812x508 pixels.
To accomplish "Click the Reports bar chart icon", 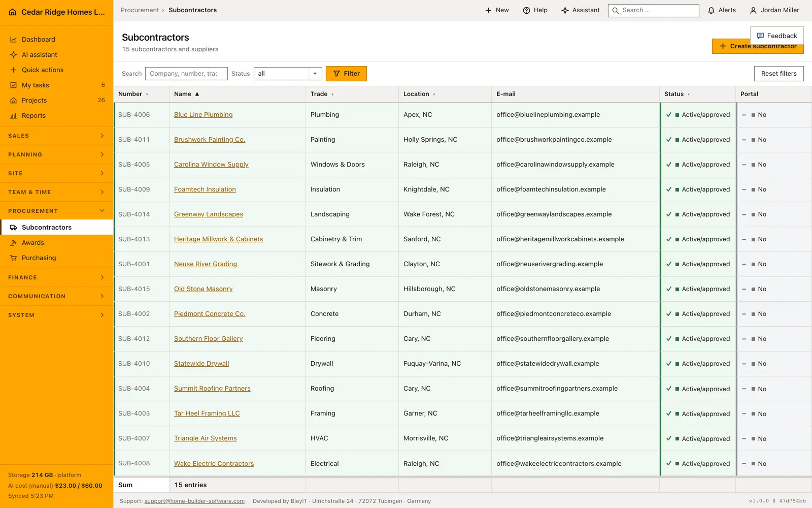I will [x=14, y=116].
